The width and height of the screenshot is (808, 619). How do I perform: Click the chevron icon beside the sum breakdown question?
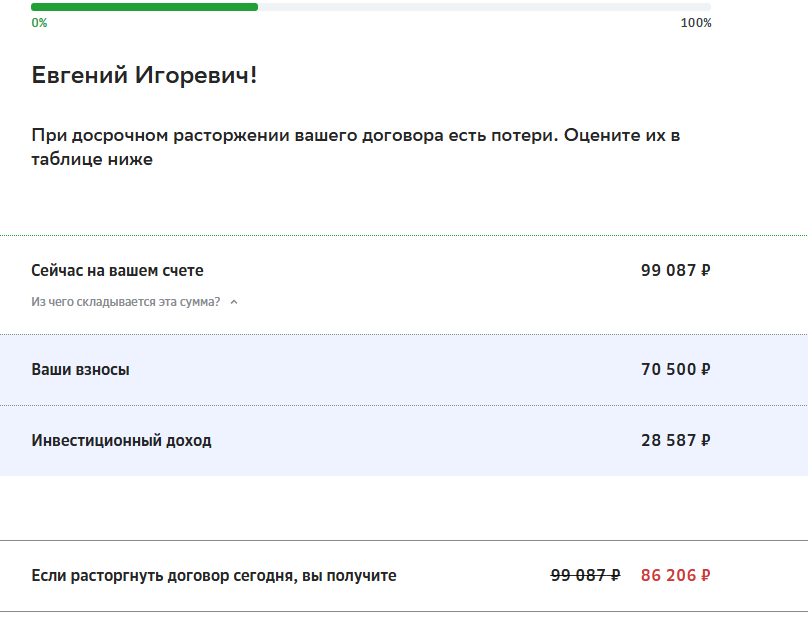point(234,302)
